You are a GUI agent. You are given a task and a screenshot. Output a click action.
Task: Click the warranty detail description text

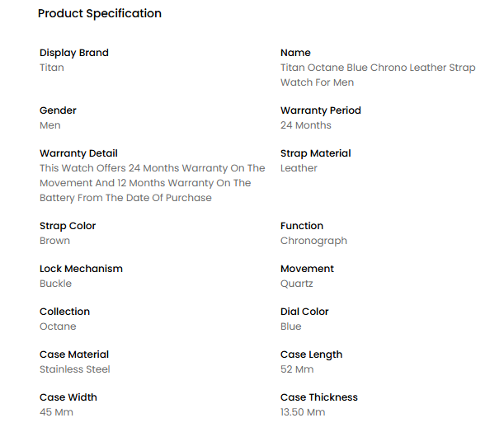[153, 183]
